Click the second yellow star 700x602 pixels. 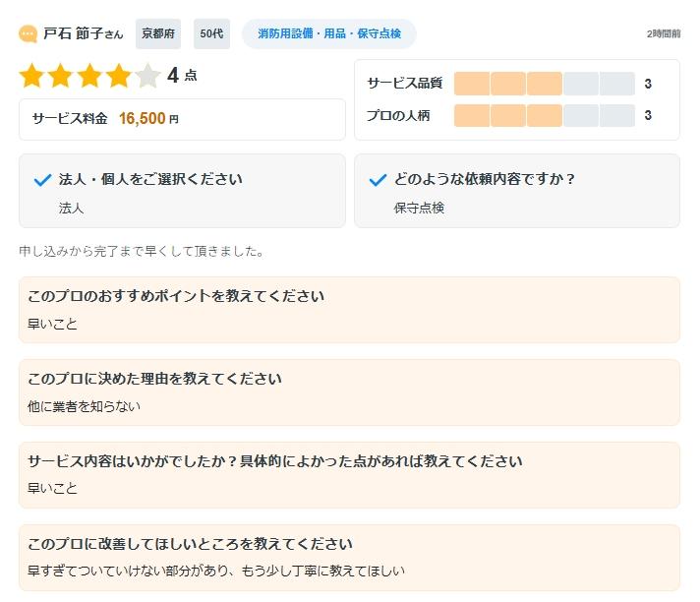[x=61, y=76]
